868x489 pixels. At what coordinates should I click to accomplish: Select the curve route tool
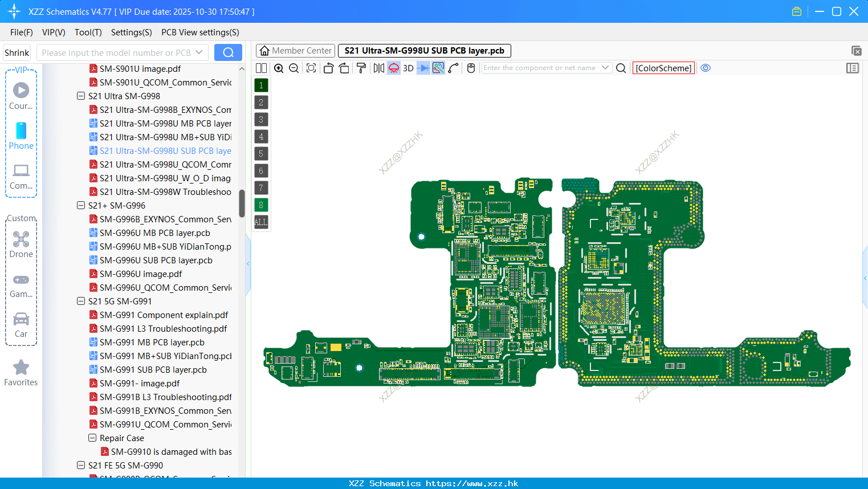pyautogui.click(x=454, y=68)
